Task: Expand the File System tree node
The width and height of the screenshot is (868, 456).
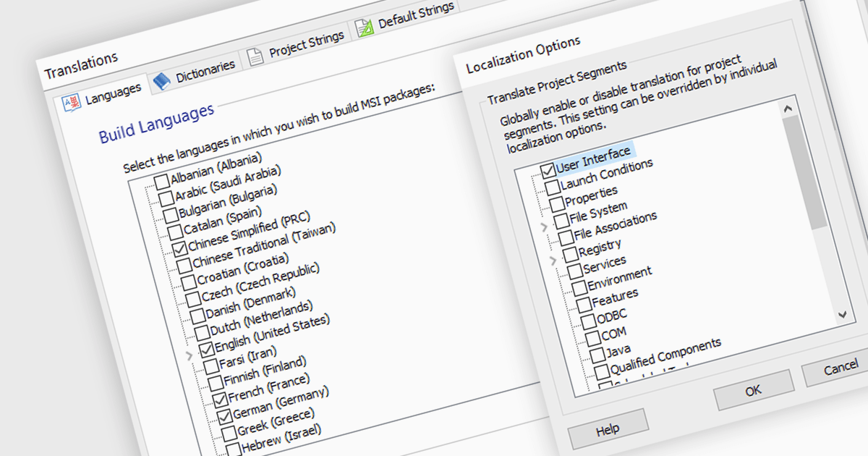Action: pos(545,227)
